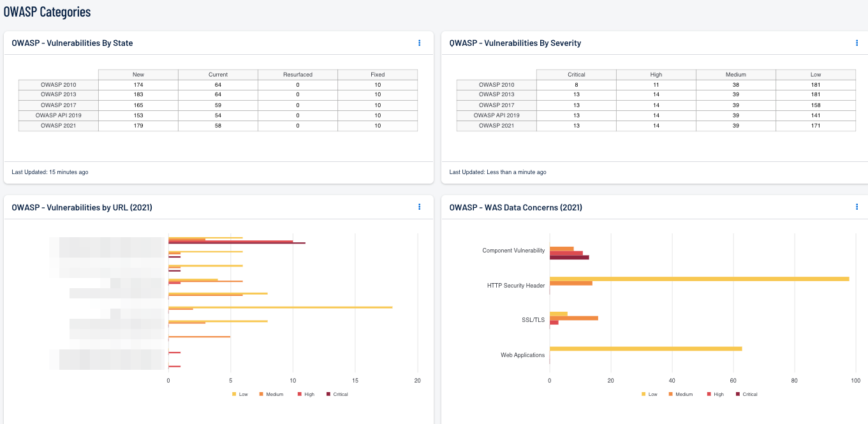The width and height of the screenshot is (868, 424).
Task: Click the OWASP - Vulnerabilities By State title
Action: [x=72, y=43]
